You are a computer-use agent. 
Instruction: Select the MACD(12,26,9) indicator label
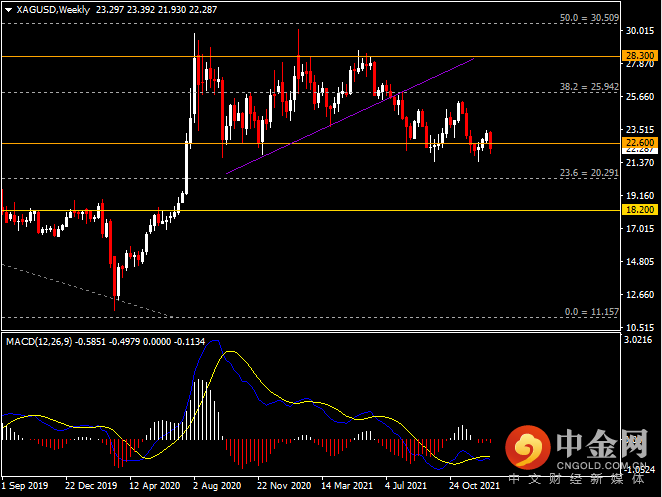coord(39,341)
